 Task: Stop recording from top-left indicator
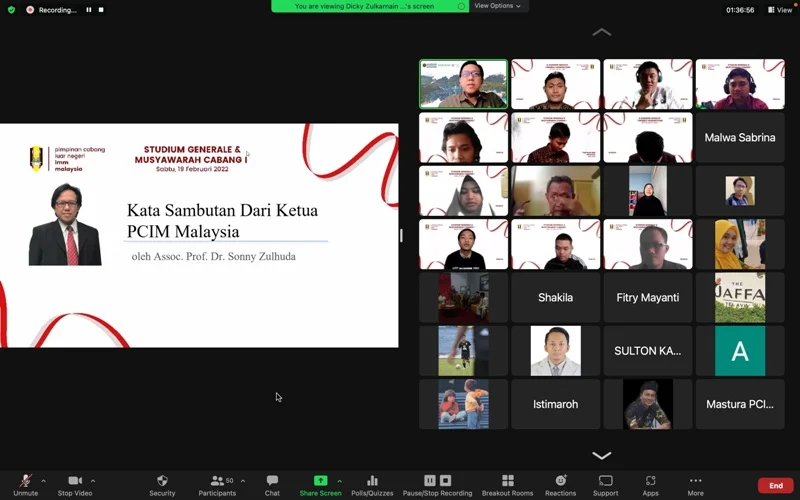tap(101, 10)
